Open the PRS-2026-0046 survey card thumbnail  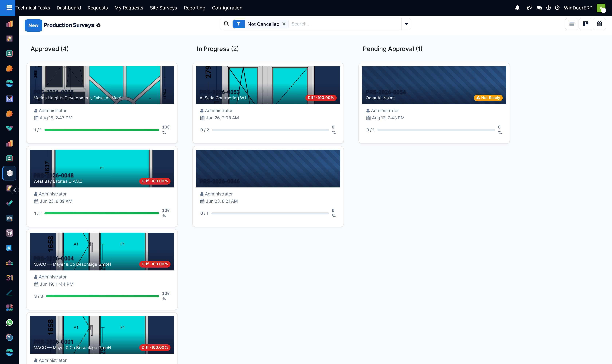[268, 169]
